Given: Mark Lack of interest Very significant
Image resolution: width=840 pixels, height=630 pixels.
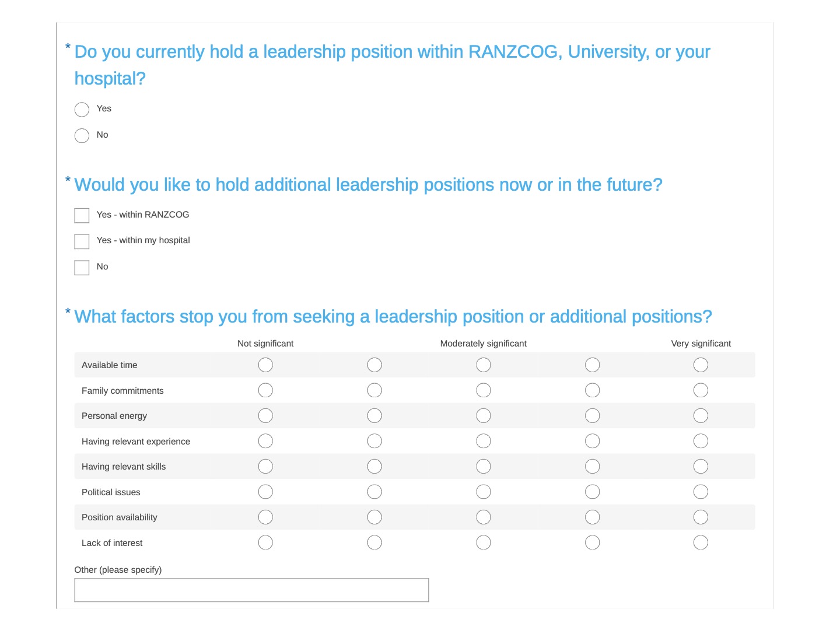Looking at the screenshot, I should (x=701, y=542).
